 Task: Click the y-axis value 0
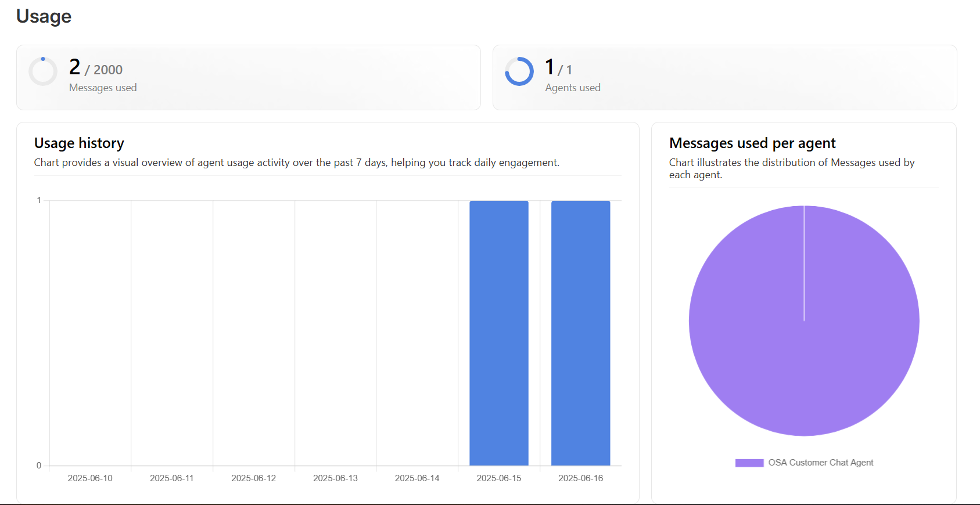(39, 466)
